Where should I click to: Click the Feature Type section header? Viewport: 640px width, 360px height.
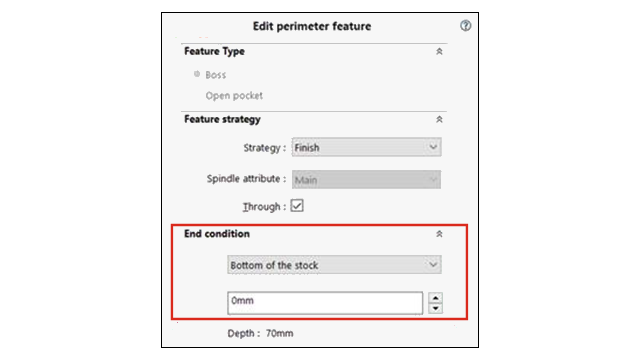214,51
